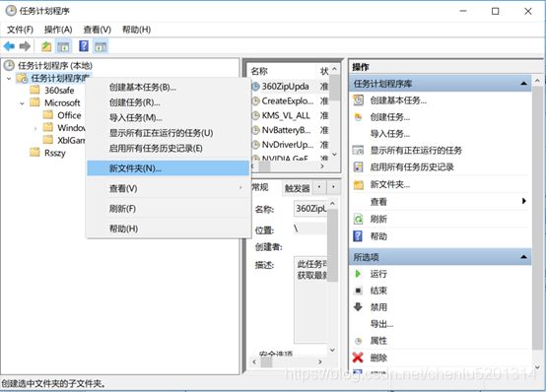The image size is (546, 392).
Task: Switch to the 触发器 tab
Action: [297, 188]
